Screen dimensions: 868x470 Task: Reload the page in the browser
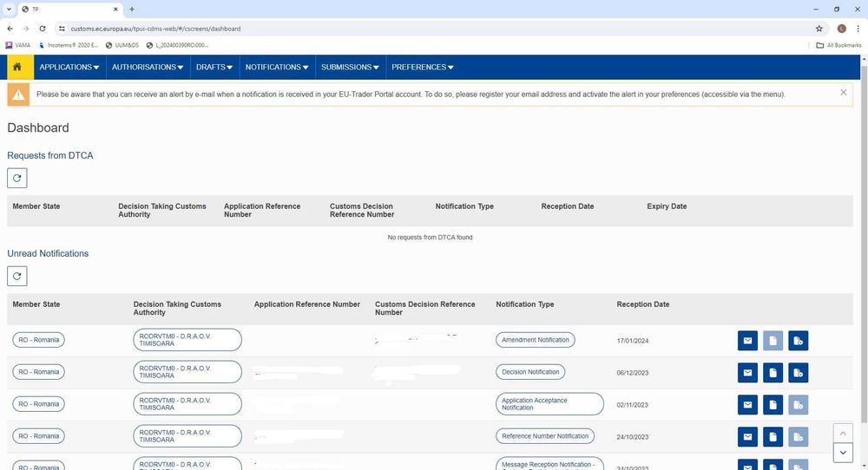[x=42, y=29]
